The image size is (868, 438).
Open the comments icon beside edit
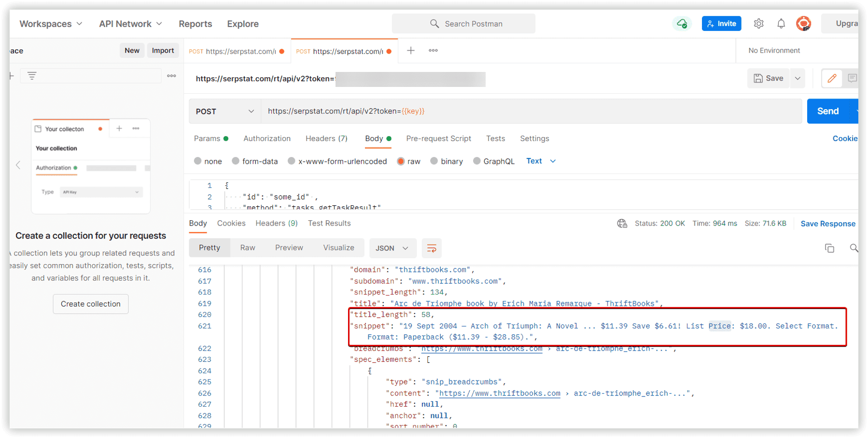coord(852,78)
